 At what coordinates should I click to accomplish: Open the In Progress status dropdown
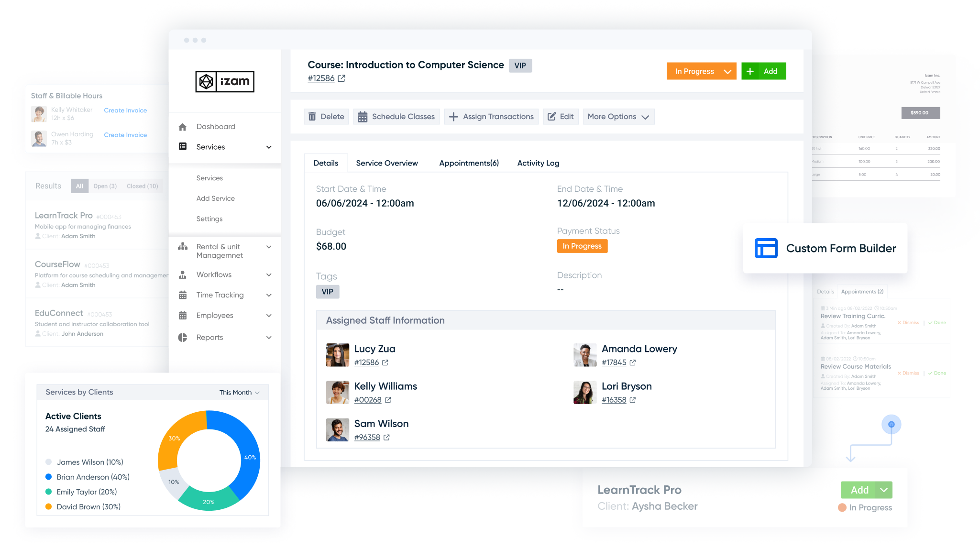tap(701, 71)
